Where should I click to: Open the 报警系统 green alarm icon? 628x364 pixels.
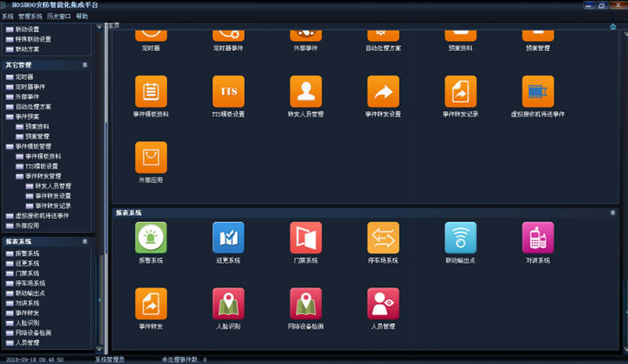[151, 238]
